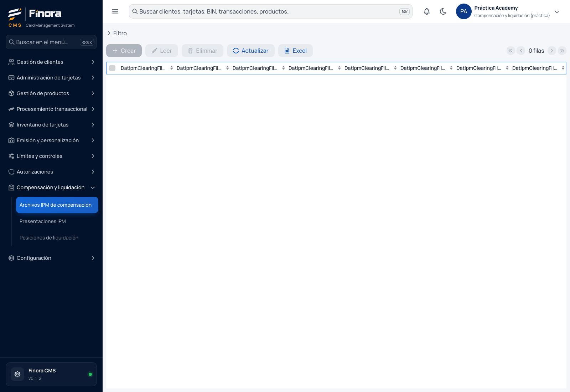Refresh the table with Actualizar

pos(251,51)
